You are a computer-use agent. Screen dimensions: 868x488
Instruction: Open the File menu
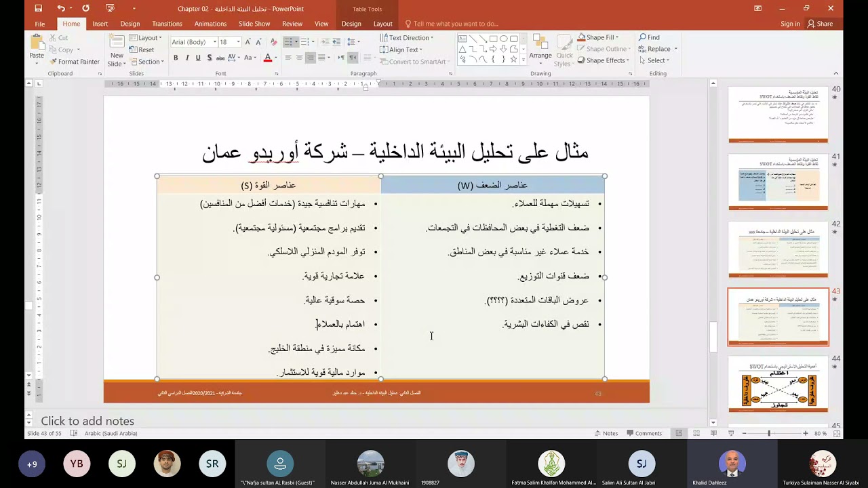coord(40,24)
